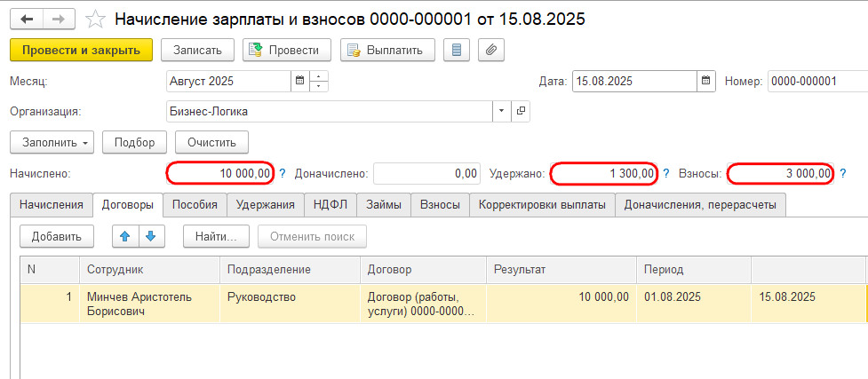Select the Договор (работы, услуги) cell

tap(423, 304)
